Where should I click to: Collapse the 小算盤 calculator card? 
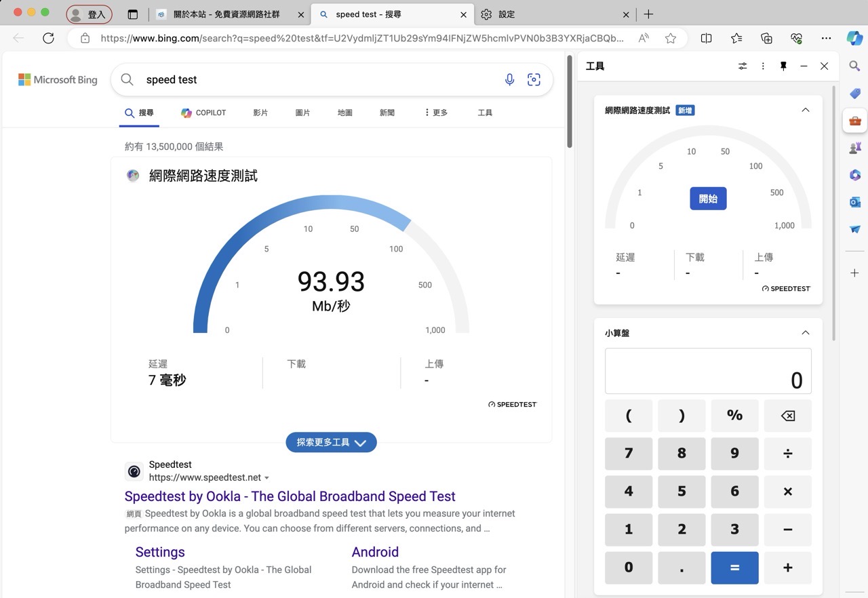pos(806,332)
